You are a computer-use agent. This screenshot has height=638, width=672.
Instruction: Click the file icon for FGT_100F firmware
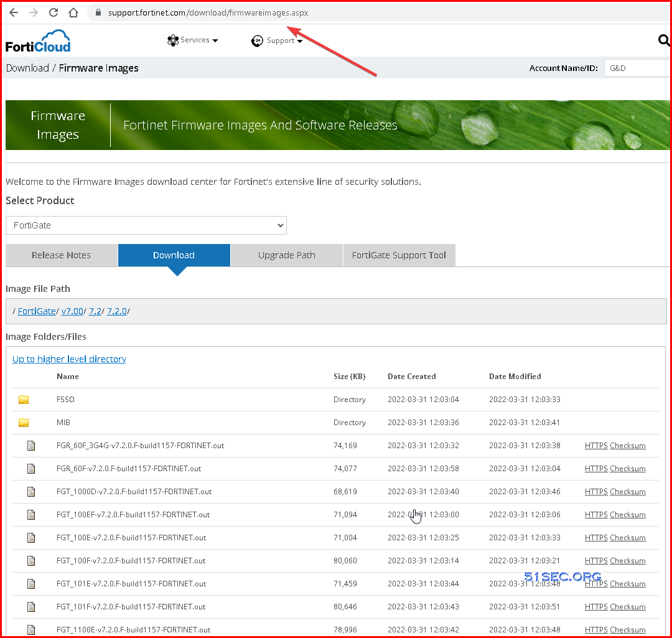point(31,561)
